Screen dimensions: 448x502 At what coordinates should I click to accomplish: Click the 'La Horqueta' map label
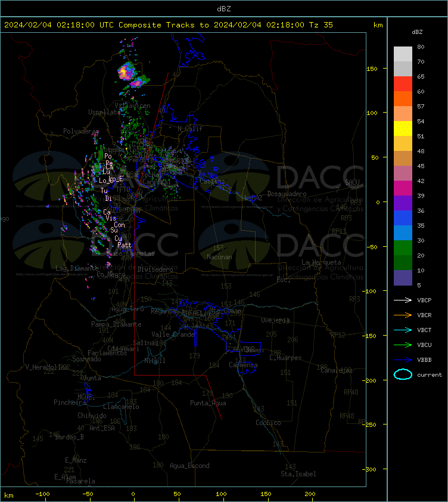pos(321,262)
